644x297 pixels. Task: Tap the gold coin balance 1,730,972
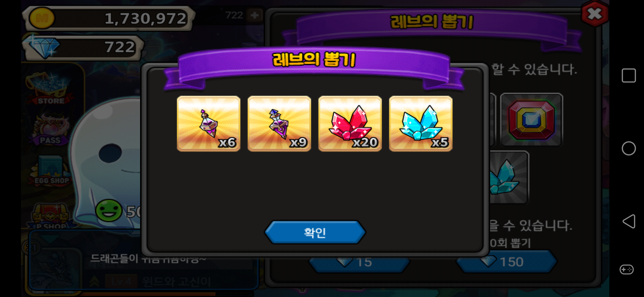(x=109, y=18)
